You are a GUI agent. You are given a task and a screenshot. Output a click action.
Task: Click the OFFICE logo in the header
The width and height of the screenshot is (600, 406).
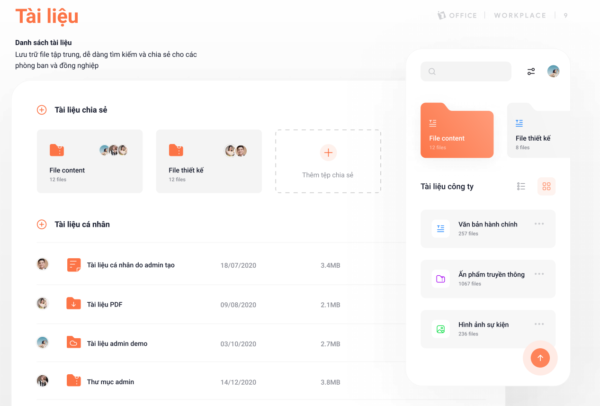tap(457, 15)
